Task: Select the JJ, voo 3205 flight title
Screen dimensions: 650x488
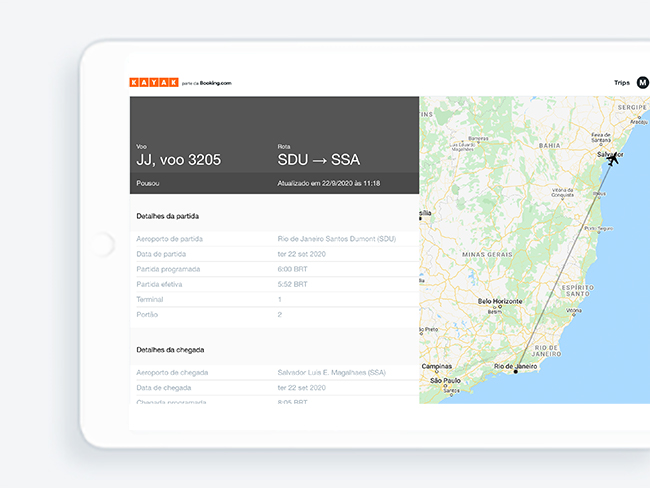Action: point(178,160)
